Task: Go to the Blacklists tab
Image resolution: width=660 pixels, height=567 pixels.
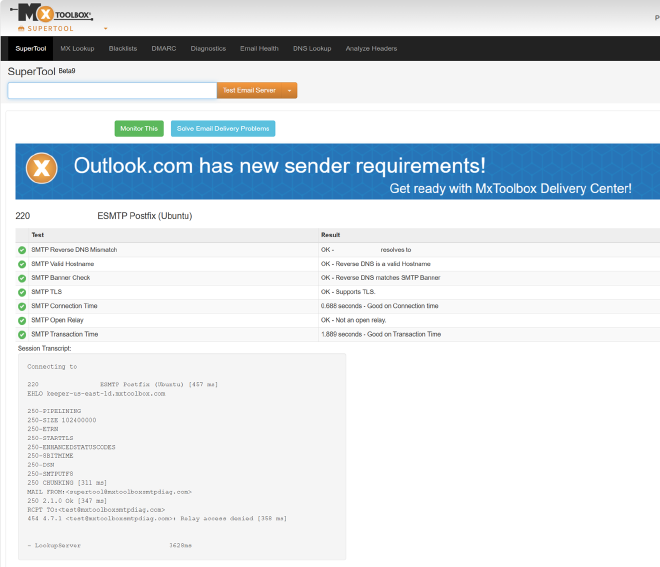Action: pyautogui.click(x=122, y=48)
